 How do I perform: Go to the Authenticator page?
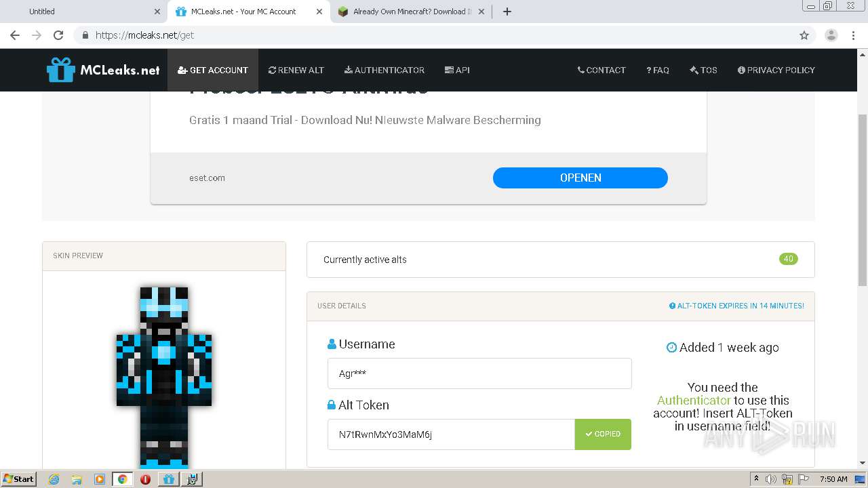[x=384, y=70]
